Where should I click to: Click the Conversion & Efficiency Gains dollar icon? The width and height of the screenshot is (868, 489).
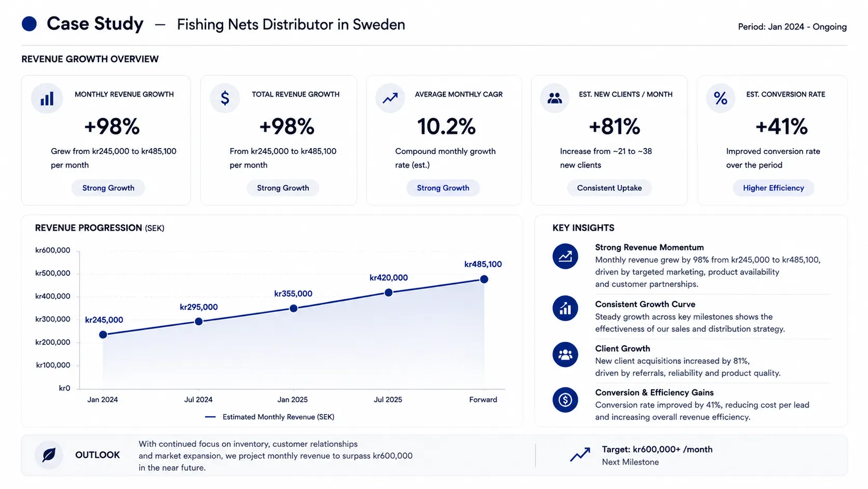565,400
